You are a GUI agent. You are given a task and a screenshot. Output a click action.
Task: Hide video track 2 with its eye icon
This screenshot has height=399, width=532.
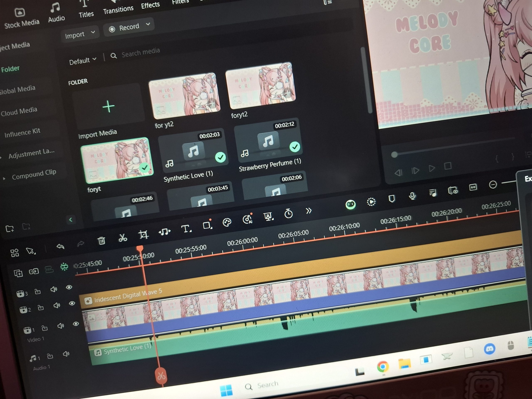coord(72,303)
